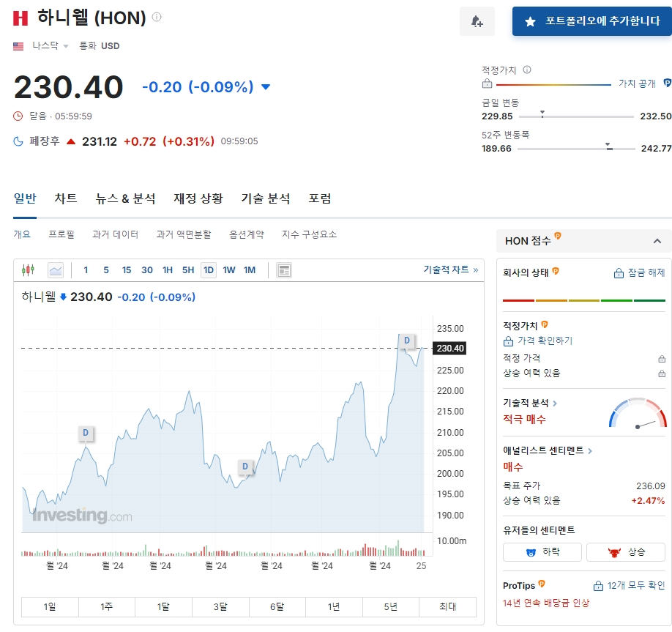Click pro badge beside HON 점수
672x632 pixels.
[x=558, y=236]
